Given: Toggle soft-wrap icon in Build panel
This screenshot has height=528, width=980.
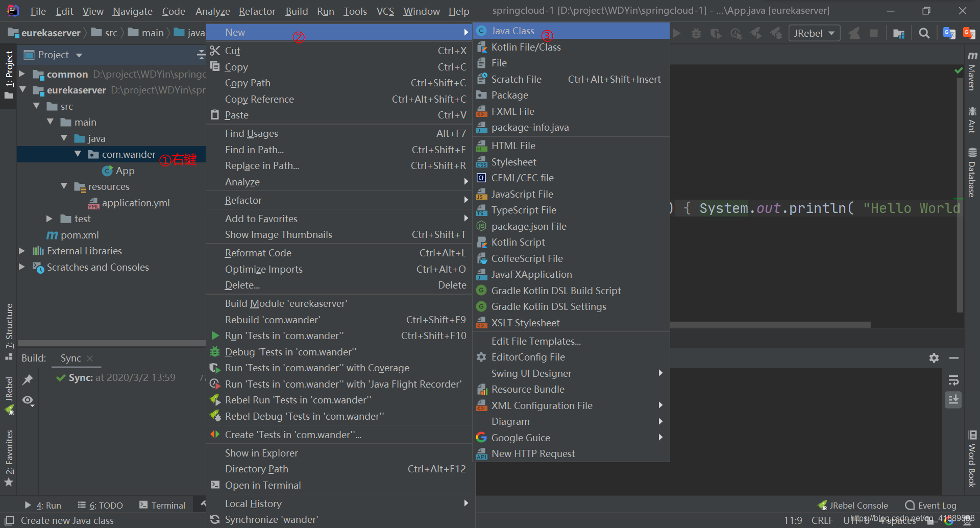Looking at the screenshot, I should pyautogui.click(x=953, y=380).
